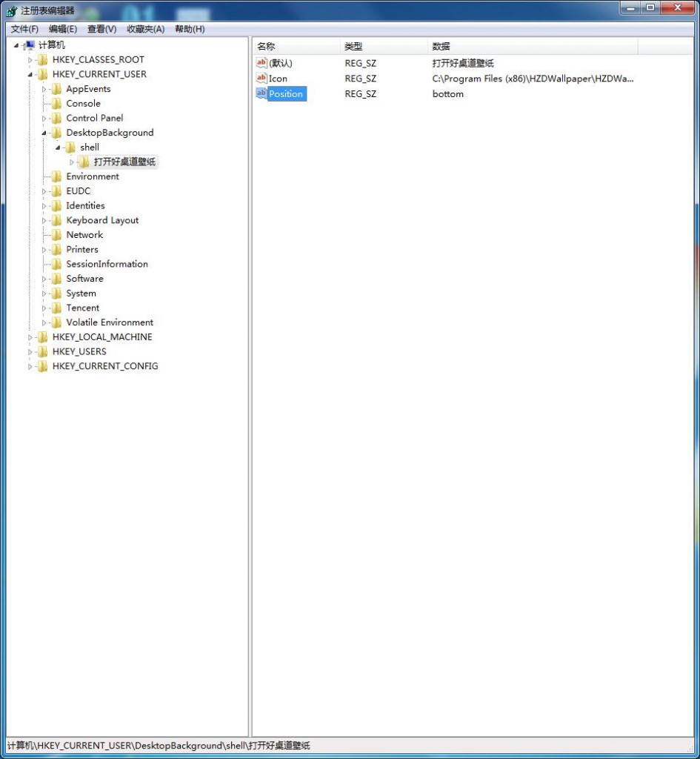Click the Keyboard Layout folder icon
Viewport: 700px width, 759px height.
(56, 220)
